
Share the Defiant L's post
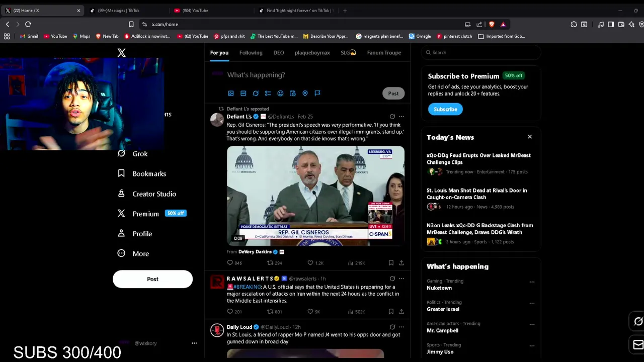[x=401, y=263]
